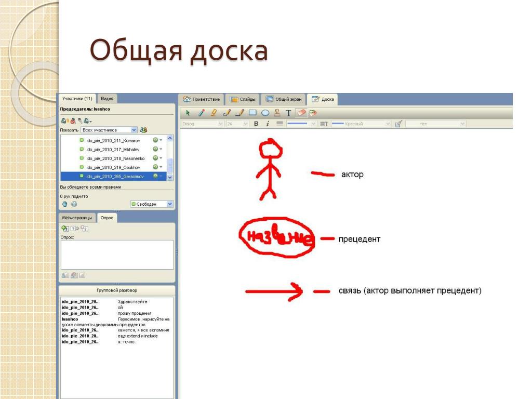Screen dimensions: 532x399
Task: Click the poll chart icon
Action: (83, 275)
